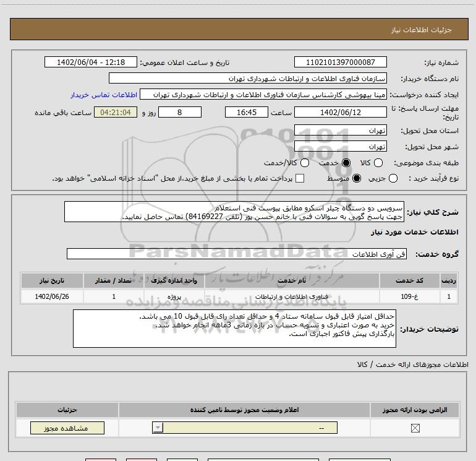The image size is (476, 461).
Task: Click the کد خدمت column header
Action: (x=409, y=280)
